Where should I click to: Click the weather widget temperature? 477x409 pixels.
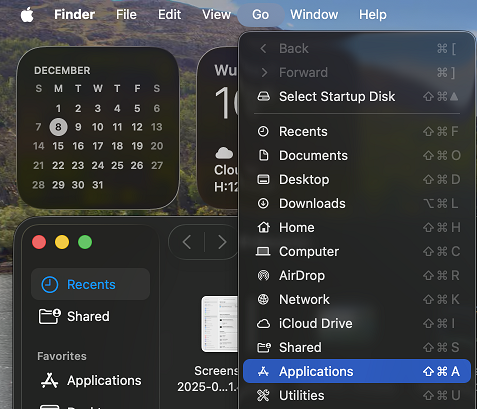click(226, 103)
